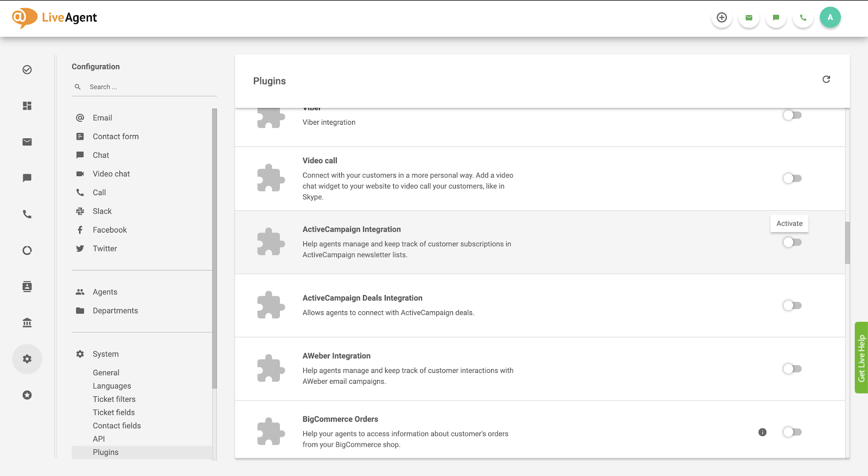Open the customers contact icon in sidebar
Image resolution: width=868 pixels, height=476 pixels.
tap(27, 286)
